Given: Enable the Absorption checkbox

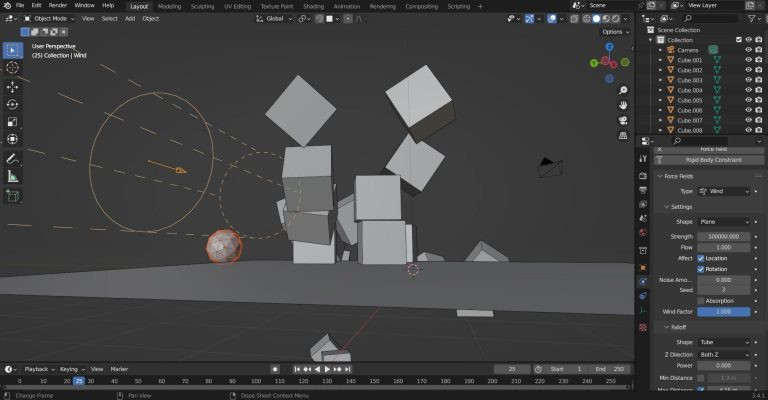Looking at the screenshot, I should 700,301.
